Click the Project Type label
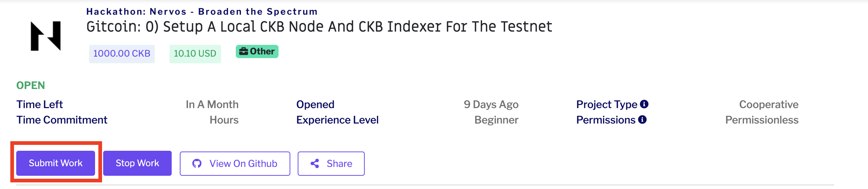This screenshot has width=868, height=189. point(606,104)
